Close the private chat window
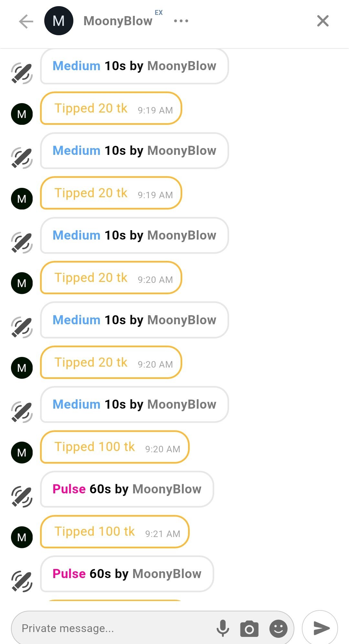Image resolution: width=349 pixels, height=644 pixels. [323, 21]
